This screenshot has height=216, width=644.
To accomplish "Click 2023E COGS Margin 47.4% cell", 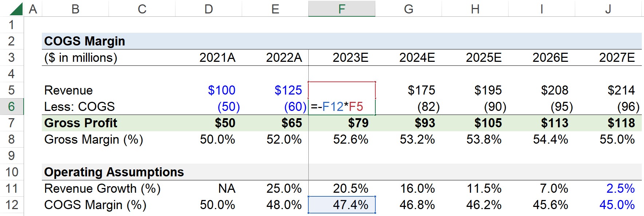I will click(341, 205).
